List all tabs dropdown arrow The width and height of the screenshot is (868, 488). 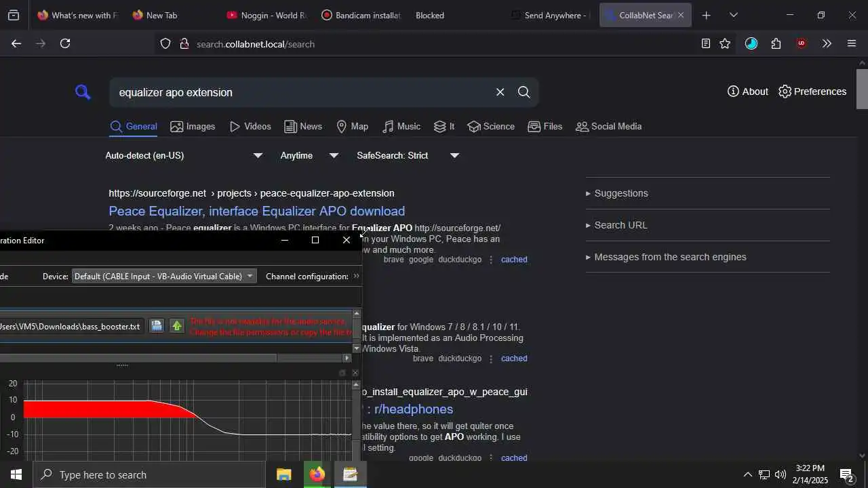coord(733,15)
